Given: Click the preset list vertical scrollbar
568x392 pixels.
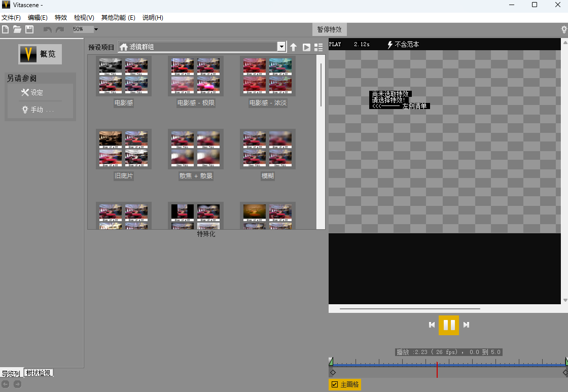Looking at the screenshot, I should 321,85.
